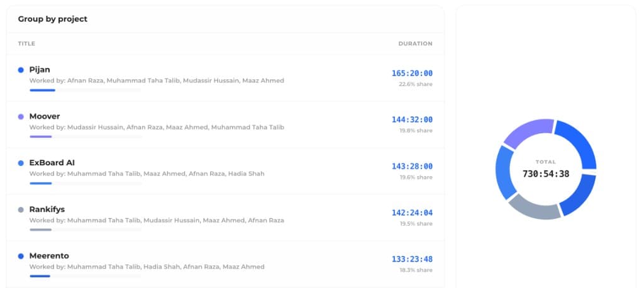The width and height of the screenshot is (644, 288).
Task: Click Pijan duration 165:20:00
Action: pos(412,73)
